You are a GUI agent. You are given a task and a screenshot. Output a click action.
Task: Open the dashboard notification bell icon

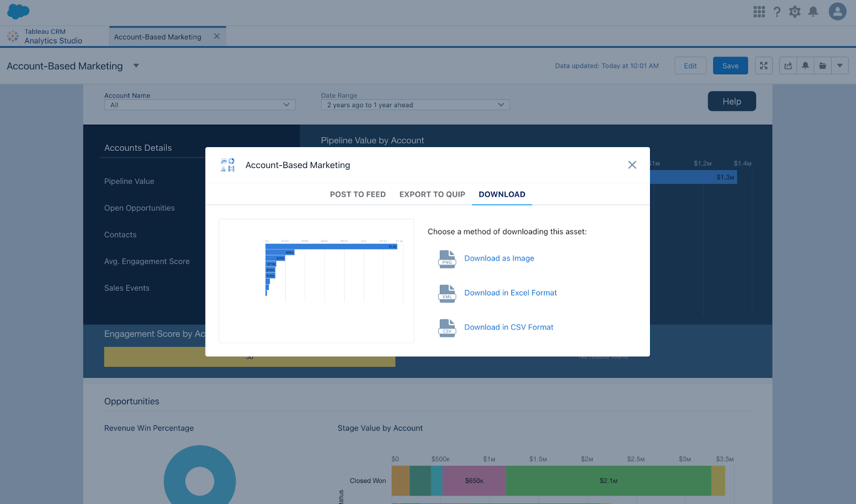pos(805,66)
